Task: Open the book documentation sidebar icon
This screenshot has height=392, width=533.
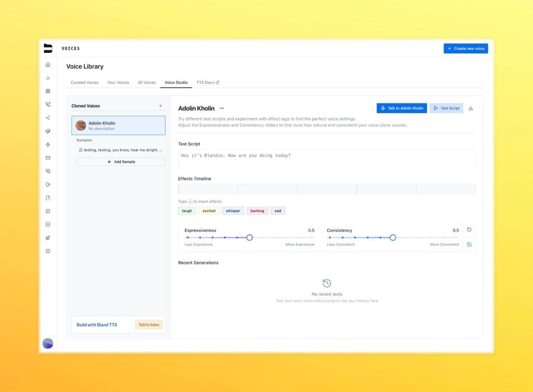Action: [48, 251]
